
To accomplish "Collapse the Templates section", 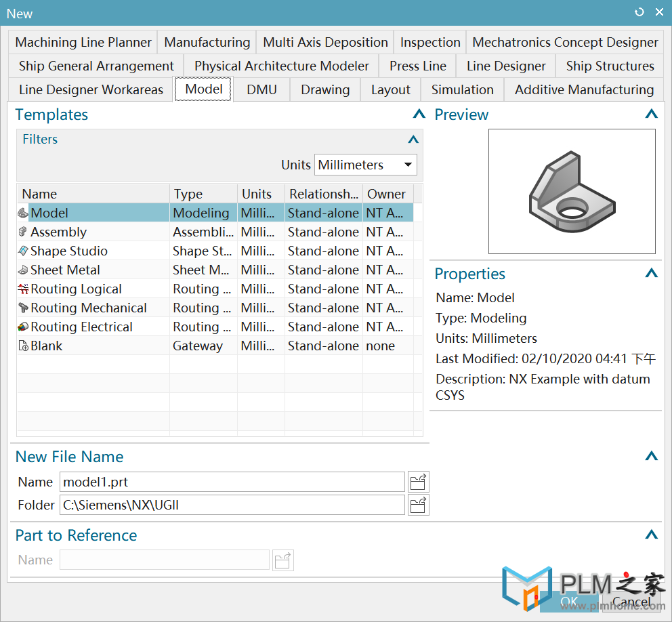I will tap(419, 114).
